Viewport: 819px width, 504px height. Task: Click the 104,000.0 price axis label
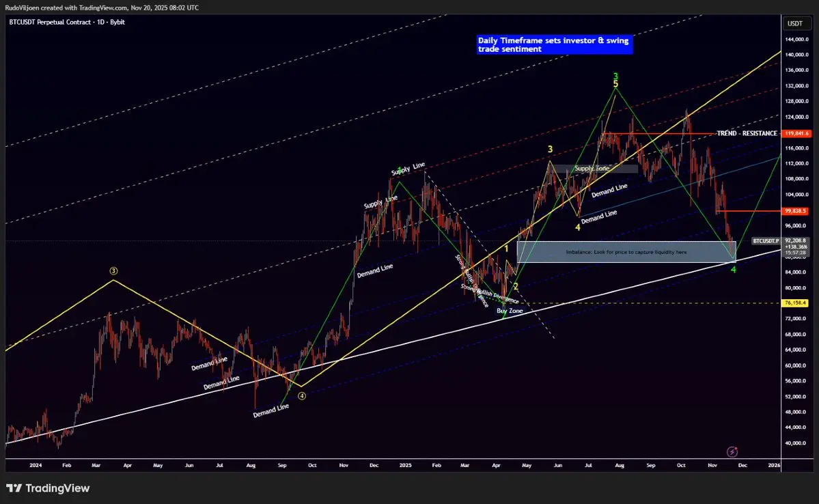pos(796,194)
